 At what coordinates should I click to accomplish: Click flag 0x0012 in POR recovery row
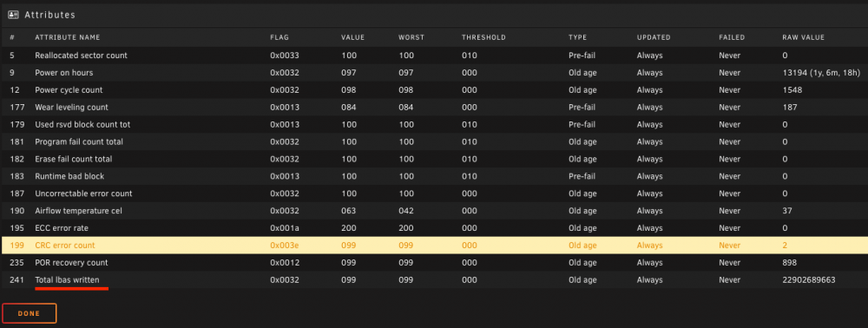click(x=285, y=262)
